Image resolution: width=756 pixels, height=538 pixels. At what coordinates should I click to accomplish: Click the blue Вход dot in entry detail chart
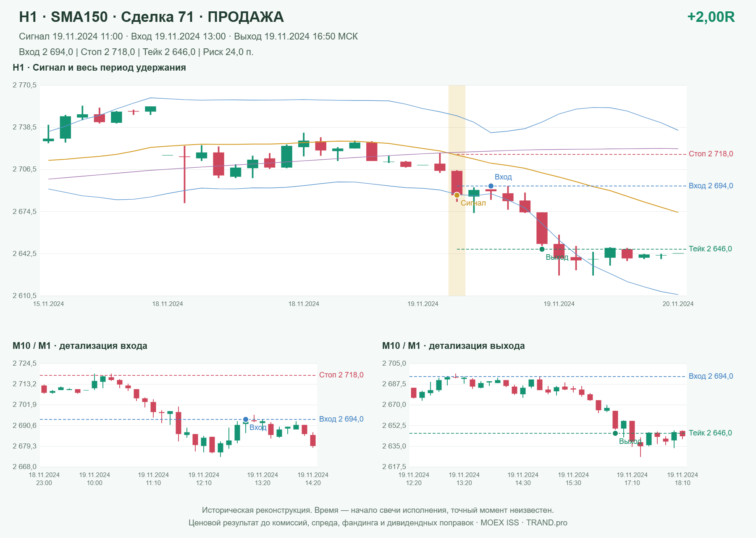[246, 419]
